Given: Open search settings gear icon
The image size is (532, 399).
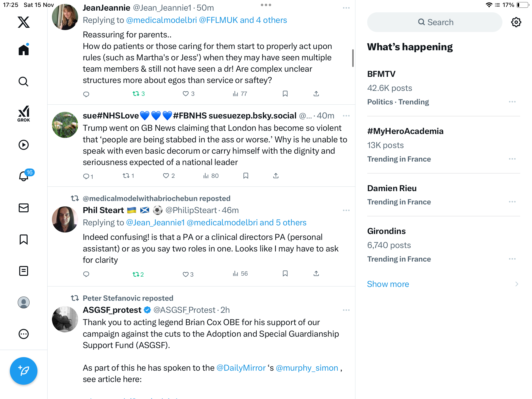Looking at the screenshot, I should click(x=516, y=22).
